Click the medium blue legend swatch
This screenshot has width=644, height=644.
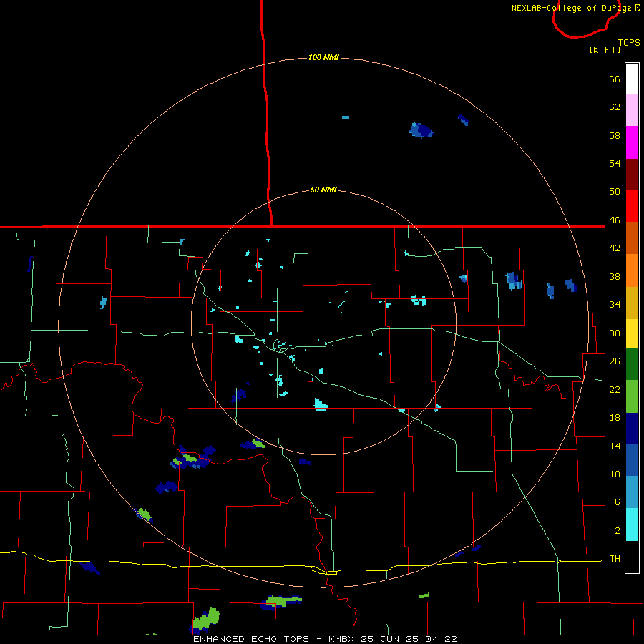pos(632,460)
